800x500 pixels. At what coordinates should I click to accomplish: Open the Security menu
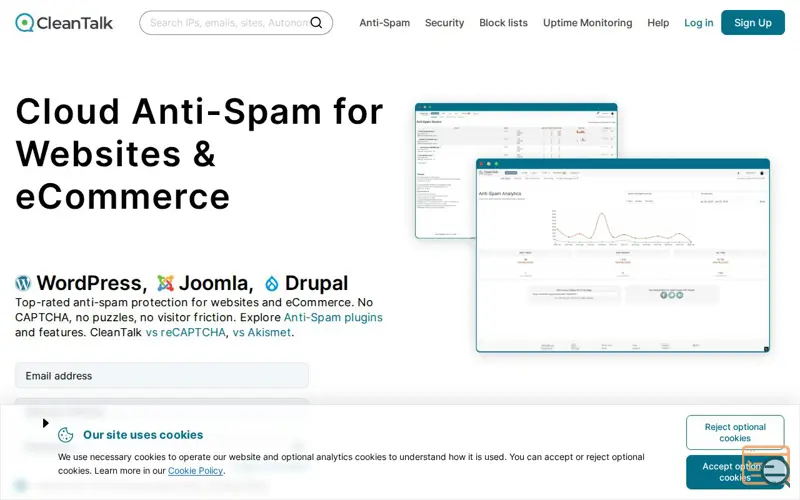[x=444, y=22]
